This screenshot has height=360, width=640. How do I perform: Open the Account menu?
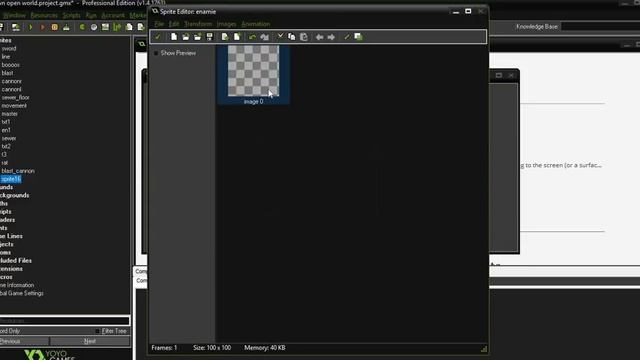(113, 15)
